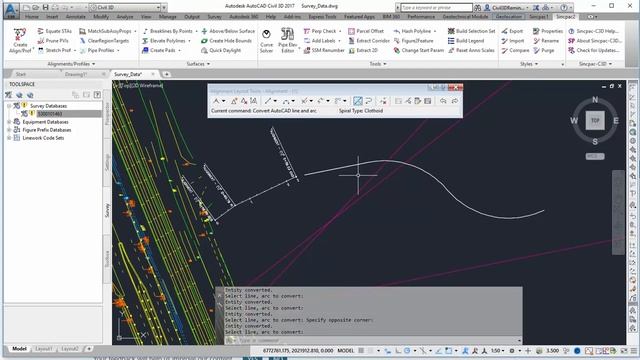Viewport: 640px width, 360px height.
Task: Select the Equate STAs tool
Action: (x=55, y=31)
